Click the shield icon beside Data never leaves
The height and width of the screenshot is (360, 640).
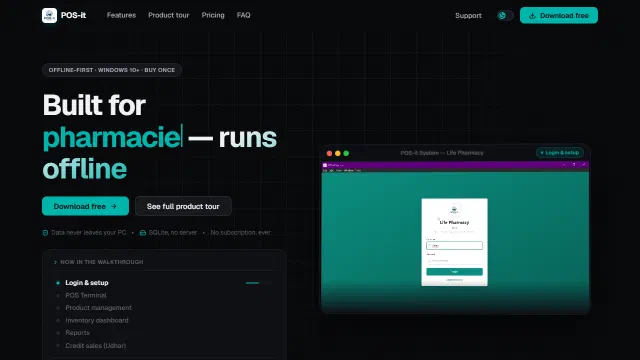click(x=45, y=233)
